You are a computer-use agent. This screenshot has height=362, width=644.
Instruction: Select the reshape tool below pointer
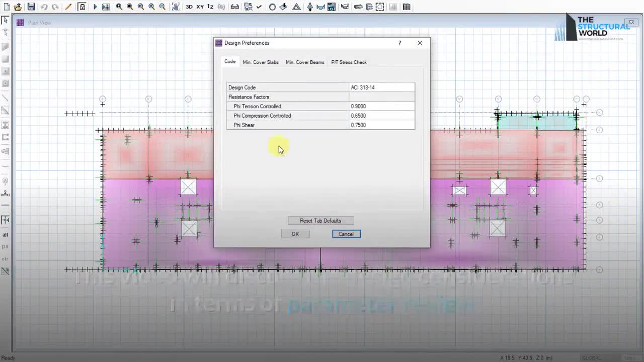coord(5,32)
